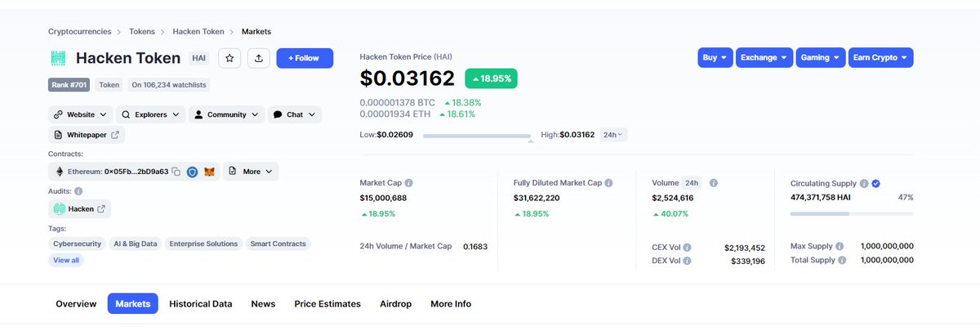
Task: Click the Ethereum logo icon
Action: pyautogui.click(x=59, y=172)
